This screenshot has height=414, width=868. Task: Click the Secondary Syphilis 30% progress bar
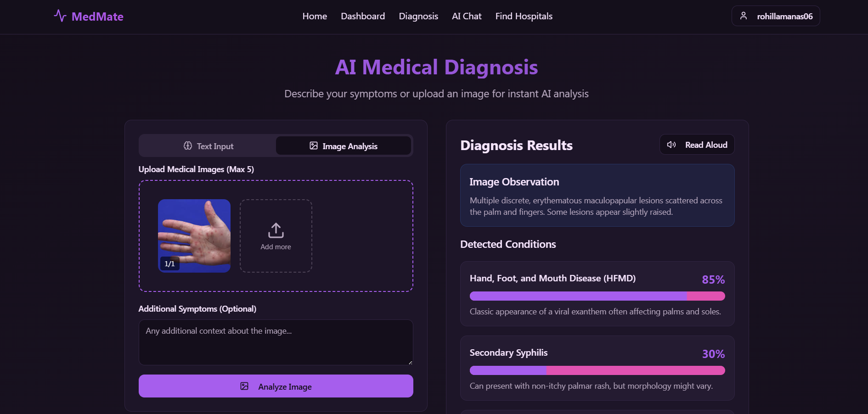[597, 370]
